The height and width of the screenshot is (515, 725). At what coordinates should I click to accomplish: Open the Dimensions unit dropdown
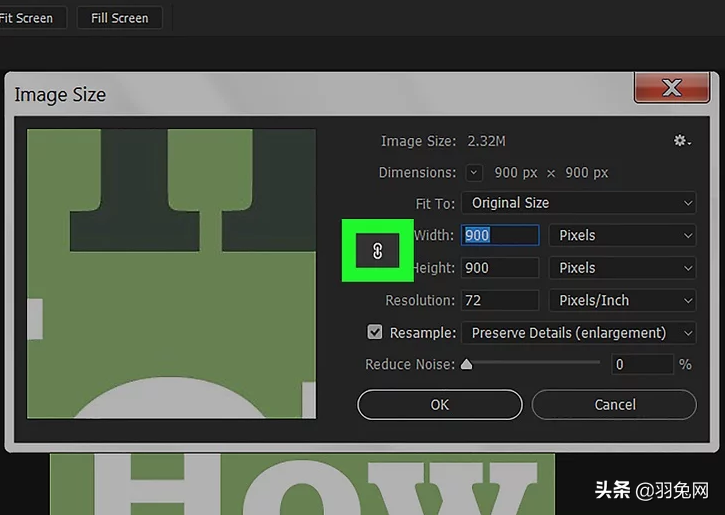pos(474,172)
